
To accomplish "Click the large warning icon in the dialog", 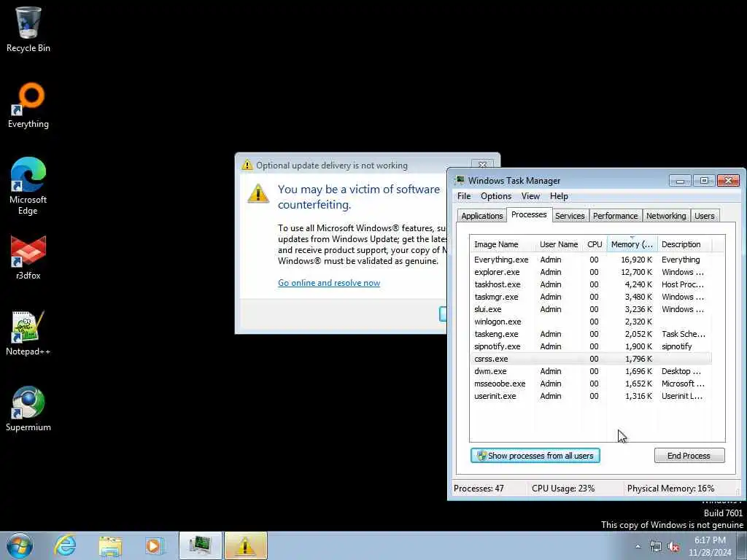I will pyautogui.click(x=258, y=193).
